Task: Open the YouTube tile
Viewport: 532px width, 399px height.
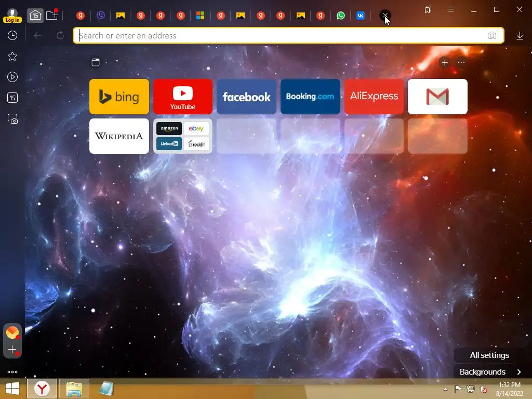Action: pos(183,97)
